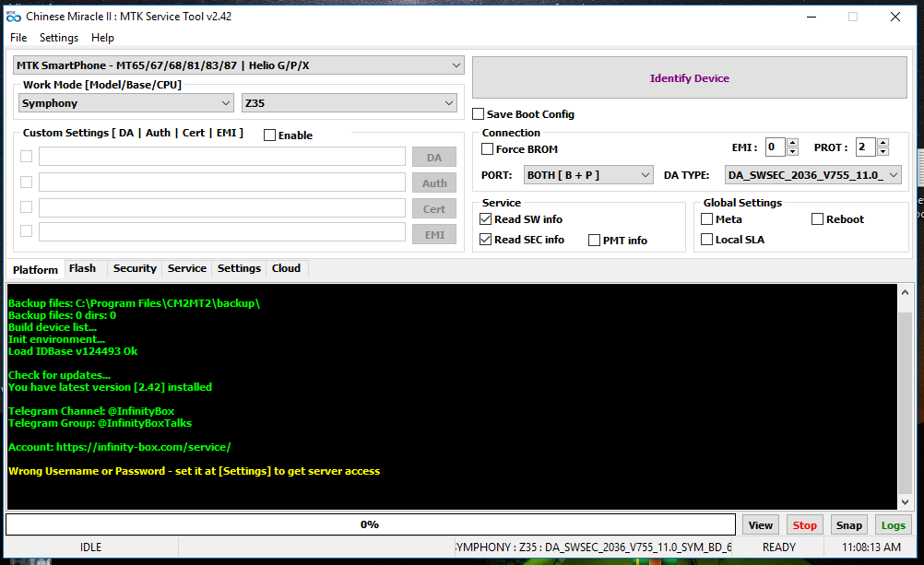924x565 pixels.
Task: Tick the Save Boot Config checkbox
Action: (479, 114)
